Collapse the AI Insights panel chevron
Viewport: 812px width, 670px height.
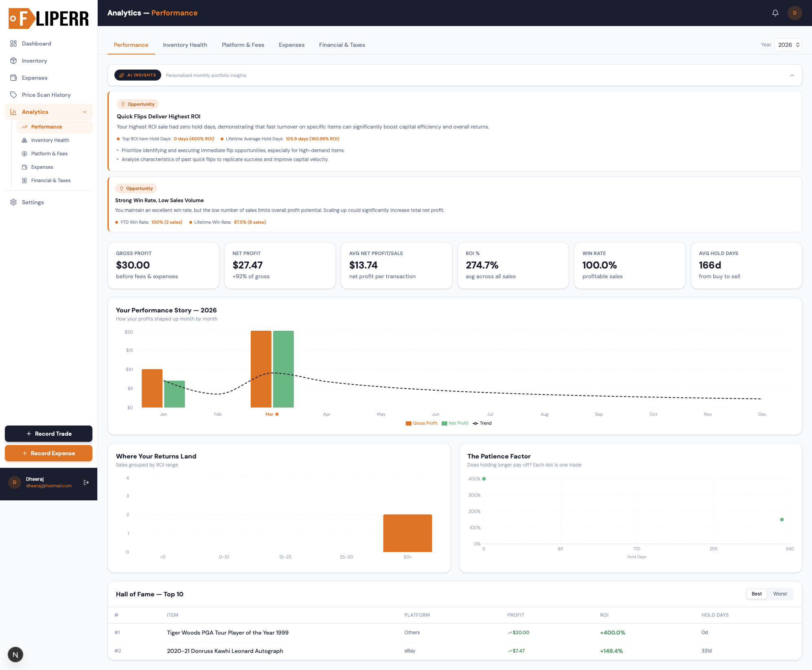pyautogui.click(x=792, y=75)
